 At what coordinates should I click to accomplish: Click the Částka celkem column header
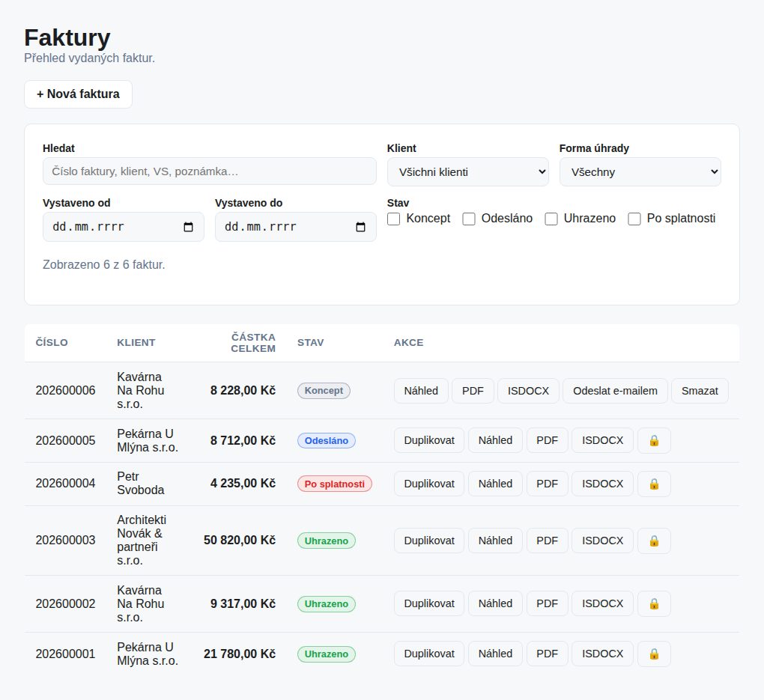253,343
